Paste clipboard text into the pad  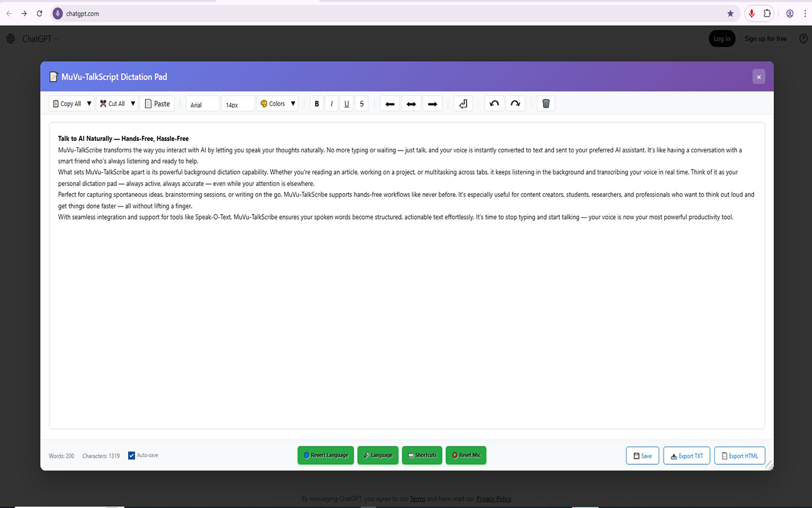tap(157, 104)
